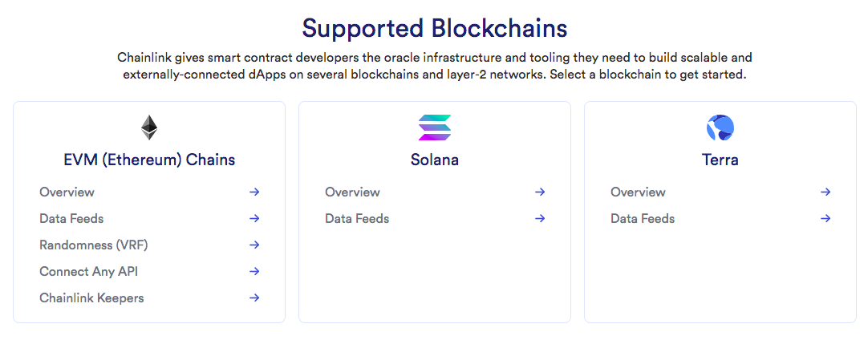Open Overview link under EVM Chains

tap(67, 192)
